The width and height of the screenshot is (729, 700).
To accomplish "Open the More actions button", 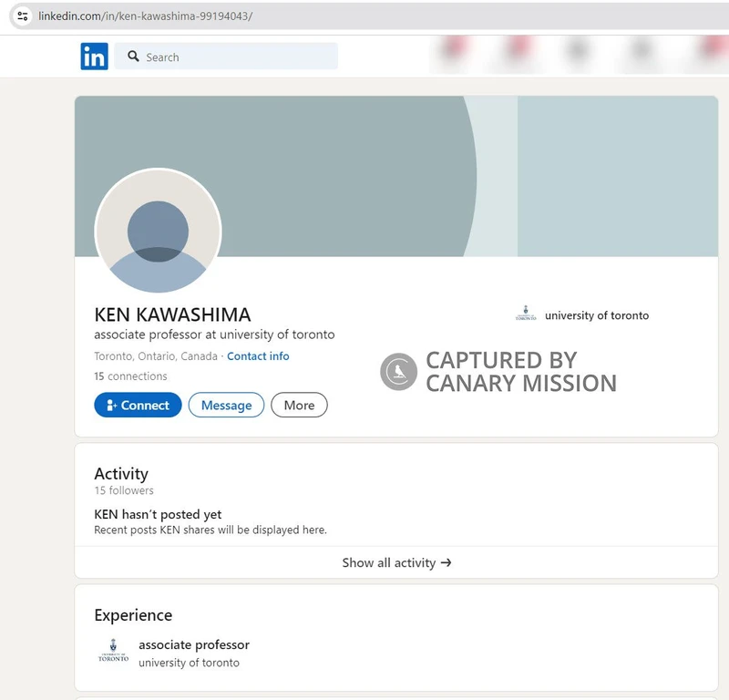I will tap(300, 405).
